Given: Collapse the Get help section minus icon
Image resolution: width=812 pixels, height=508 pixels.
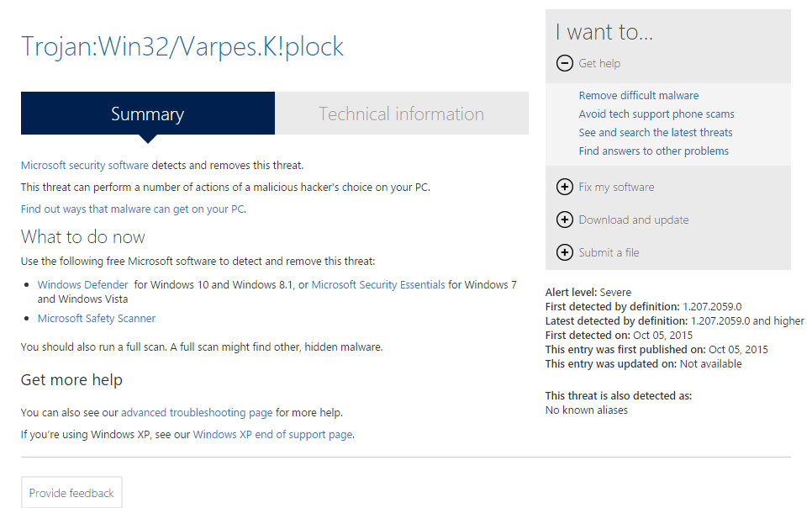Looking at the screenshot, I should click(565, 63).
